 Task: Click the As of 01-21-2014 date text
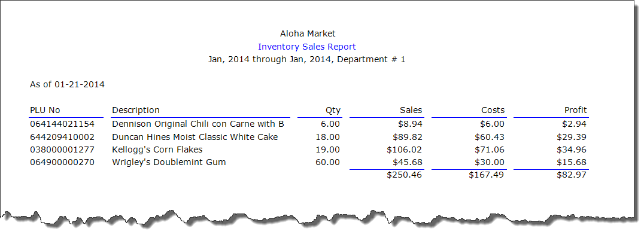[68, 84]
